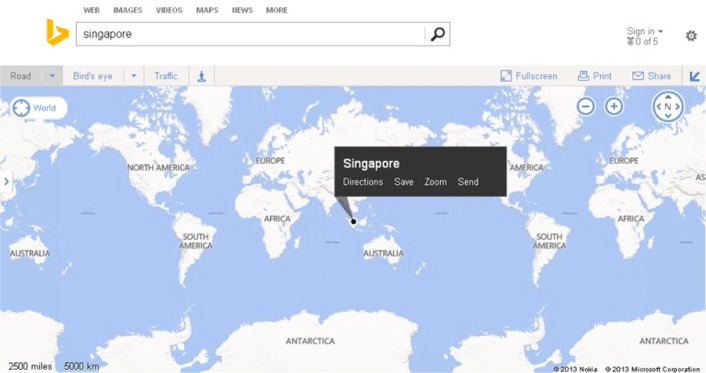Expand the Bird's eye dropdown arrow
The image size is (706, 373).
134,76
